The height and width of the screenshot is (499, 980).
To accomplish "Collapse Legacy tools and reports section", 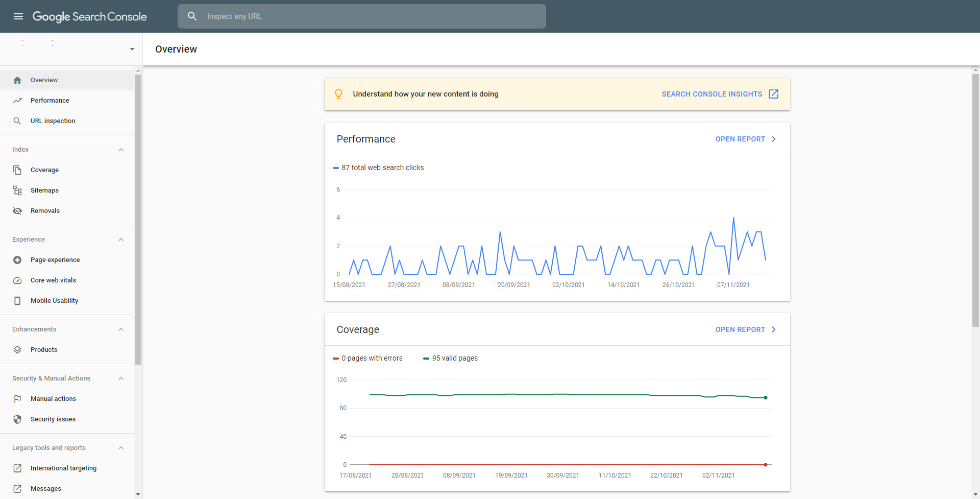I will point(121,448).
